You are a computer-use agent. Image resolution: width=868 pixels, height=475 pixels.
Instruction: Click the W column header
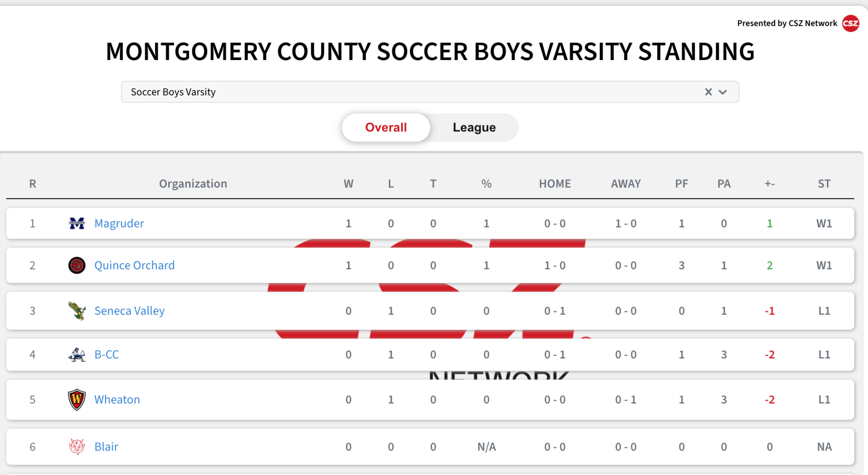click(348, 183)
